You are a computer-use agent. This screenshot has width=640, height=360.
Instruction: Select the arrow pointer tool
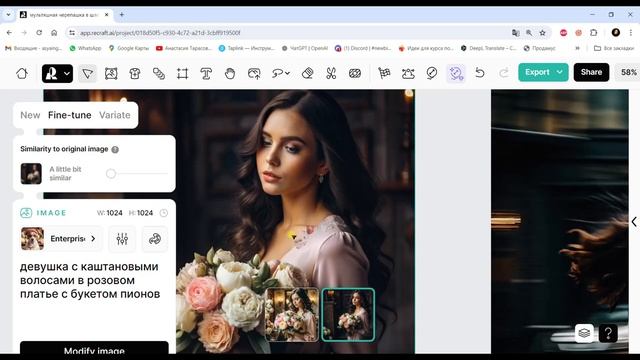87,73
